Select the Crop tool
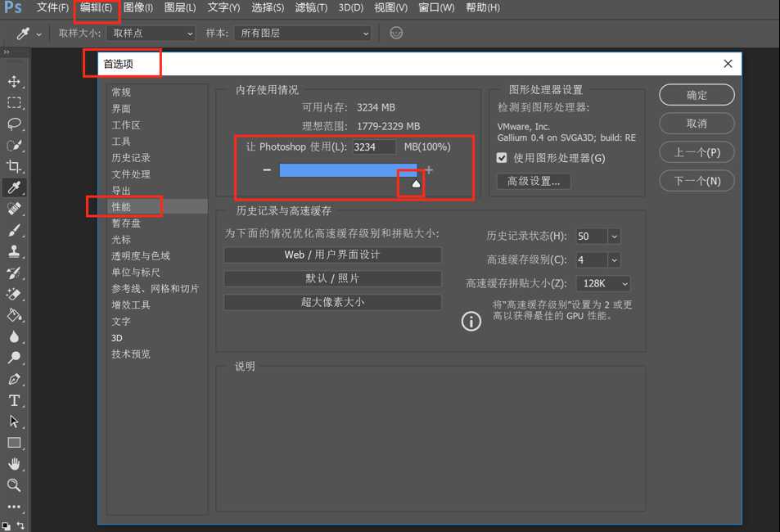 pyautogui.click(x=14, y=165)
